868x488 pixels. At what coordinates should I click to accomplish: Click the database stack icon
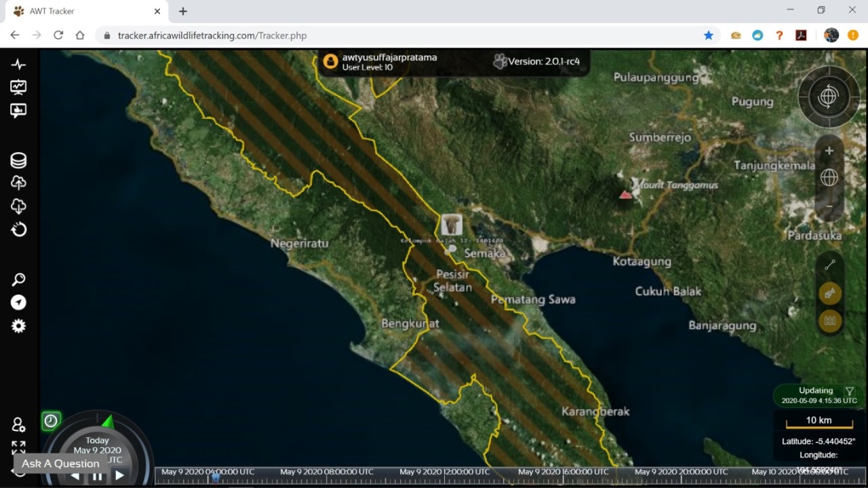(18, 160)
